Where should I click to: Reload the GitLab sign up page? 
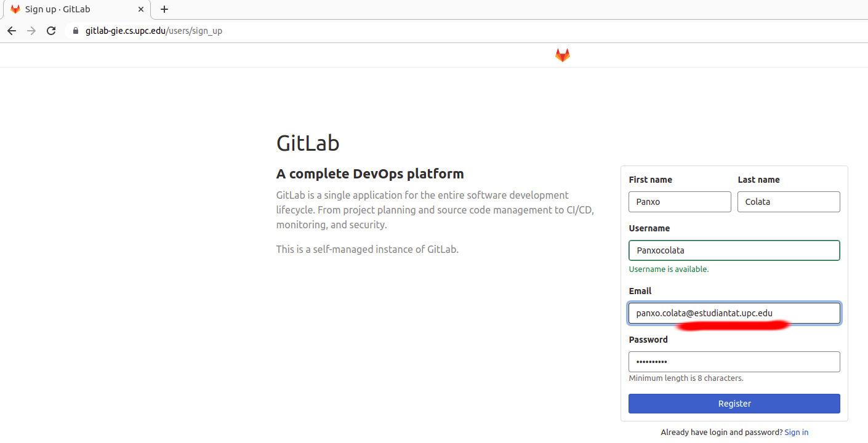point(51,31)
